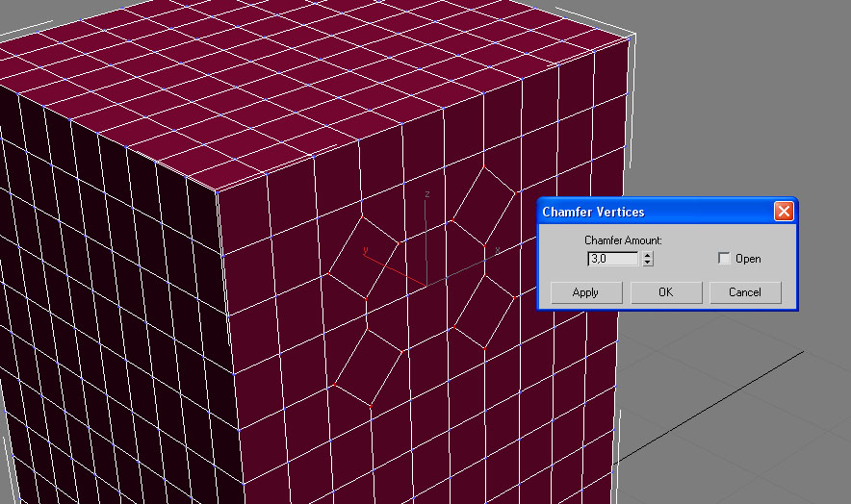Select the upper-left chamfered diamond polygon

pyautogui.click(x=363, y=258)
